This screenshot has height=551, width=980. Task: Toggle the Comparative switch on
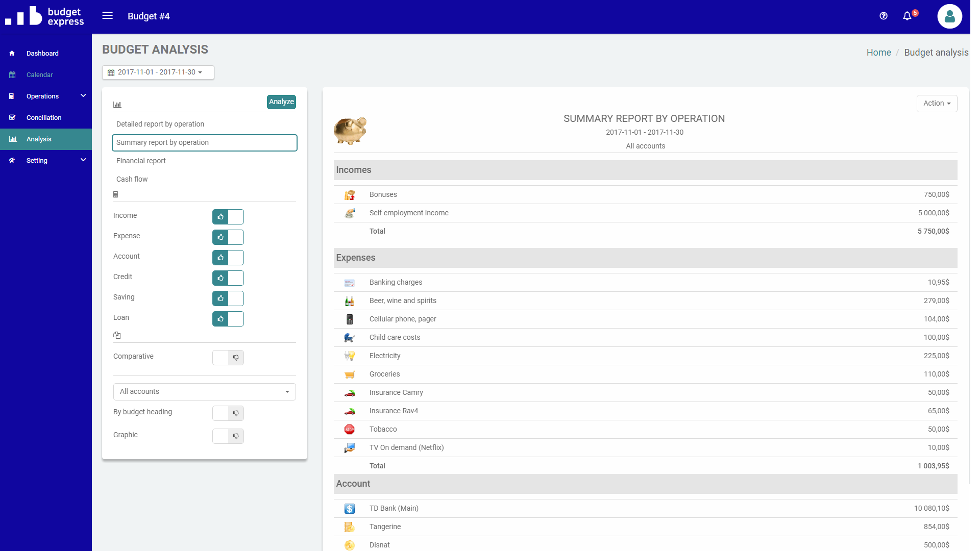(228, 357)
